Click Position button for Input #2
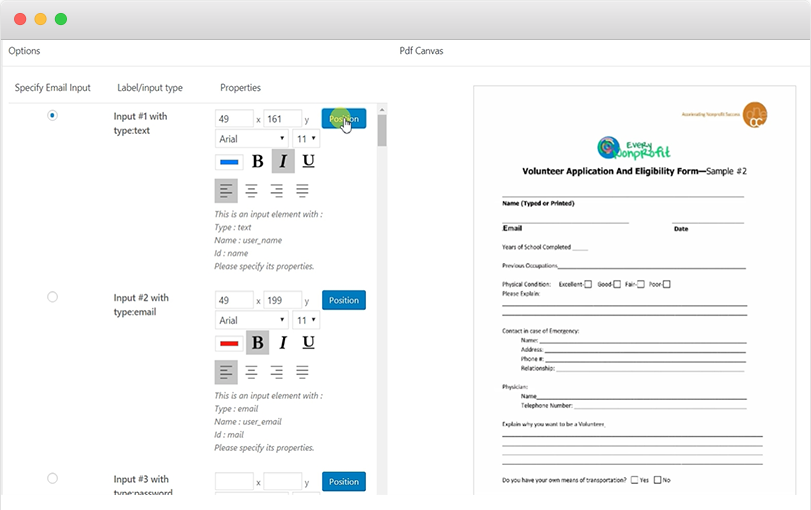 tap(344, 300)
